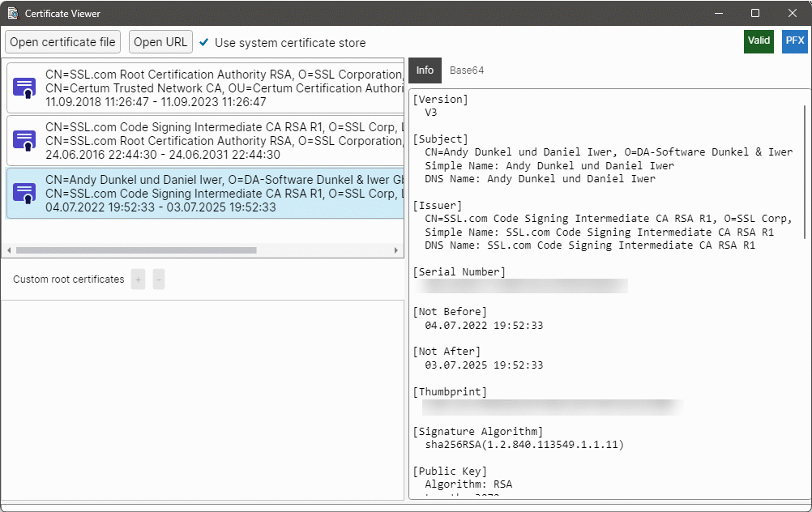The height and width of the screenshot is (512, 812).
Task: Click the certificate icon of the Andy Dunkel entry
Action: coord(24,194)
